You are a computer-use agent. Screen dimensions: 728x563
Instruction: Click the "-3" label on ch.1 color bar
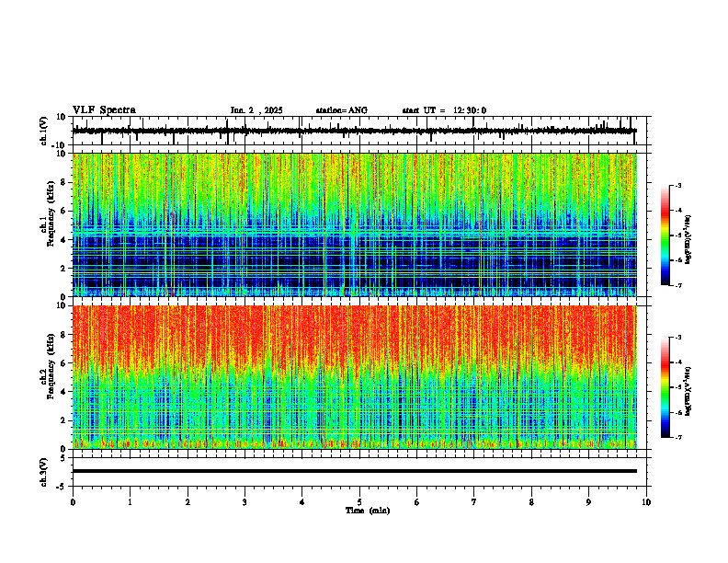click(x=677, y=185)
